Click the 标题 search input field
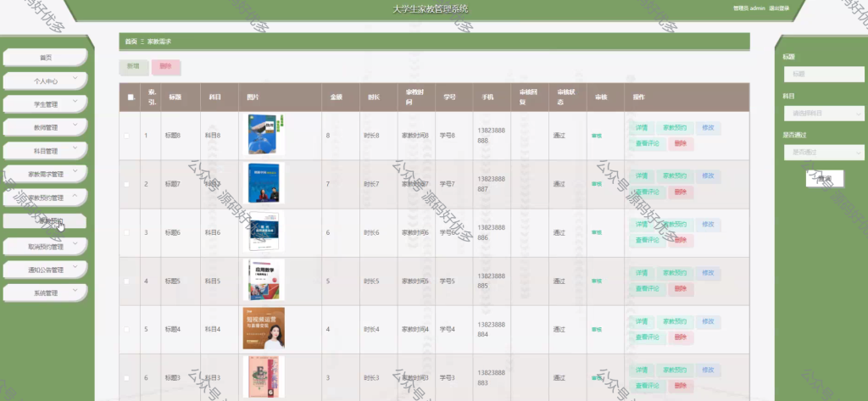This screenshot has height=401, width=868. 824,75
